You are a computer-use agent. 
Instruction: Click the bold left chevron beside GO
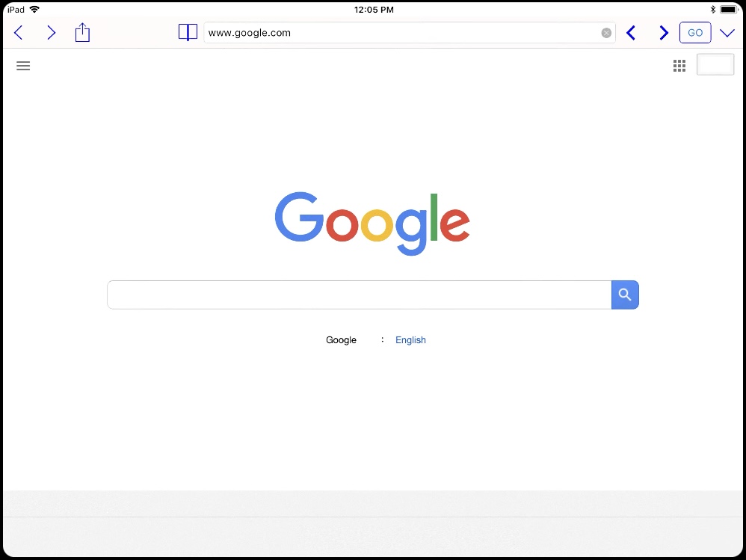click(631, 33)
